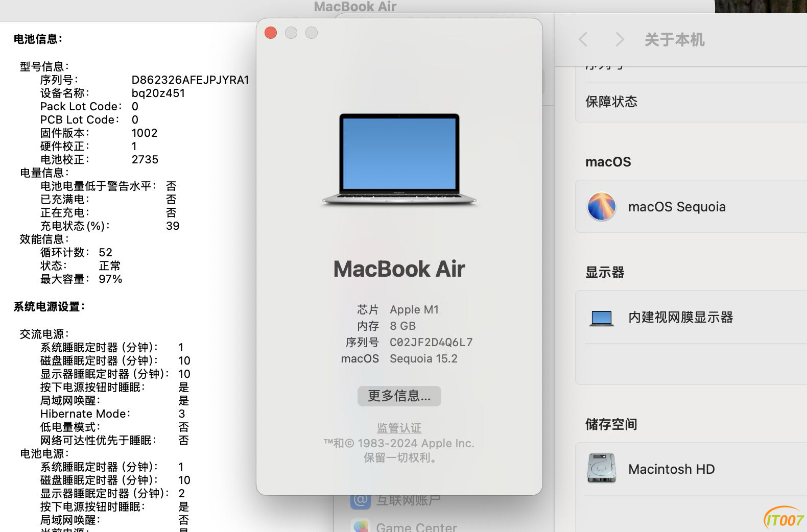This screenshot has width=807, height=532.
Task: Select serial number C02JF2D4Q6L7
Action: [431, 342]
